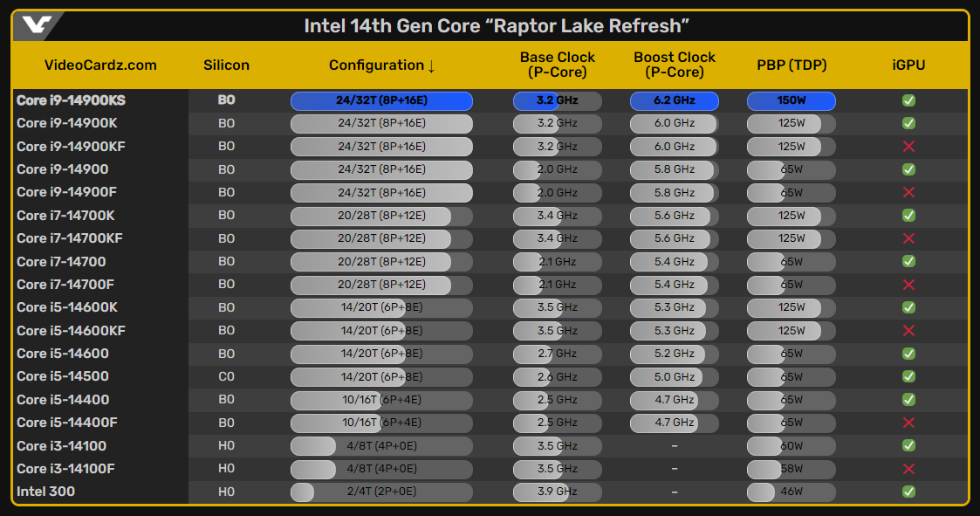Click the iGPU checkmark for Core i5-14500

tap(908, 376)
